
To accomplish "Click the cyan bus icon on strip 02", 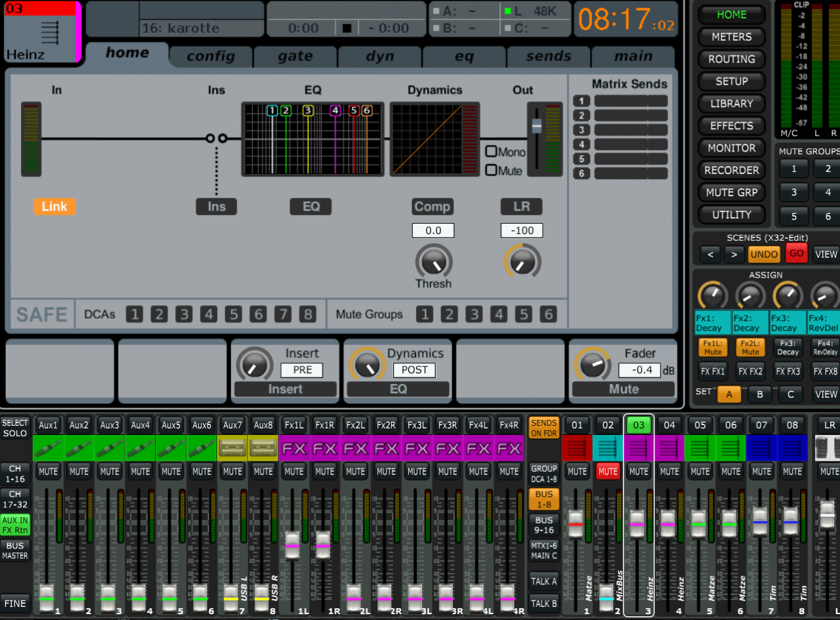I will [x=608, y=448].
